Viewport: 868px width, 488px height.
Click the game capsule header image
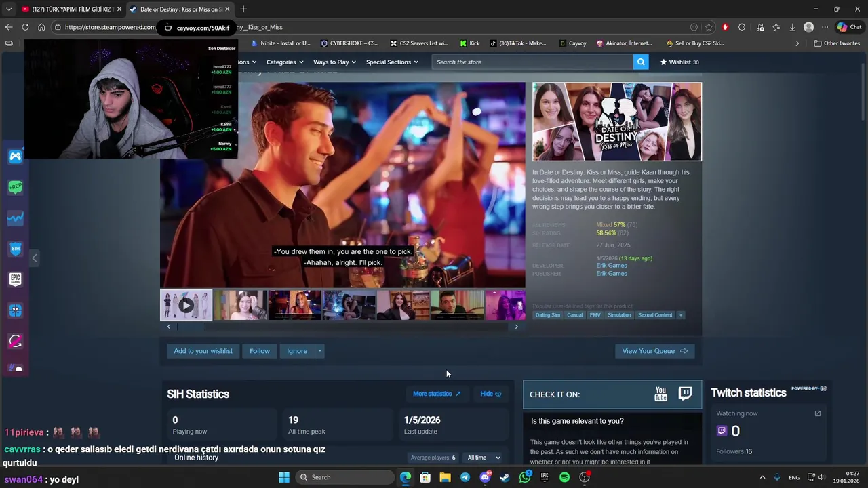tap(617, 122)
